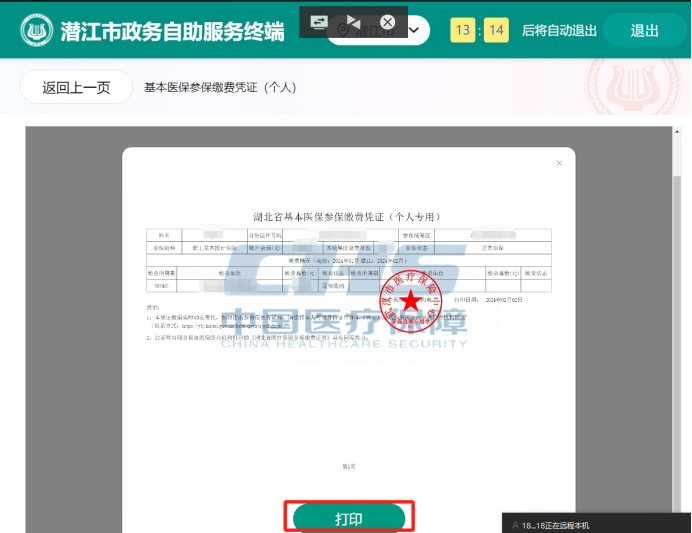Click the user icon in remote status bar
The width and height of the screenshot is (692, 533).
pos(515,524)
